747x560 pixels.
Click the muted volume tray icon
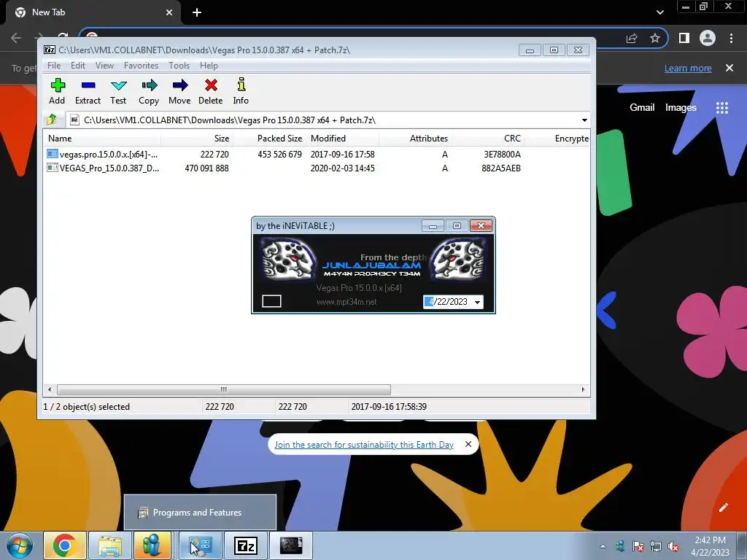pyautogui.click(x=673, y=547)
